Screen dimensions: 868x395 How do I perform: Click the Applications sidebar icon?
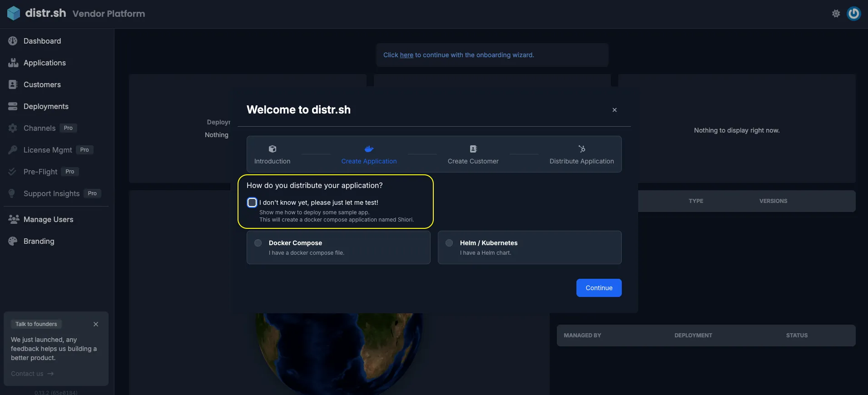coord(13,63)
